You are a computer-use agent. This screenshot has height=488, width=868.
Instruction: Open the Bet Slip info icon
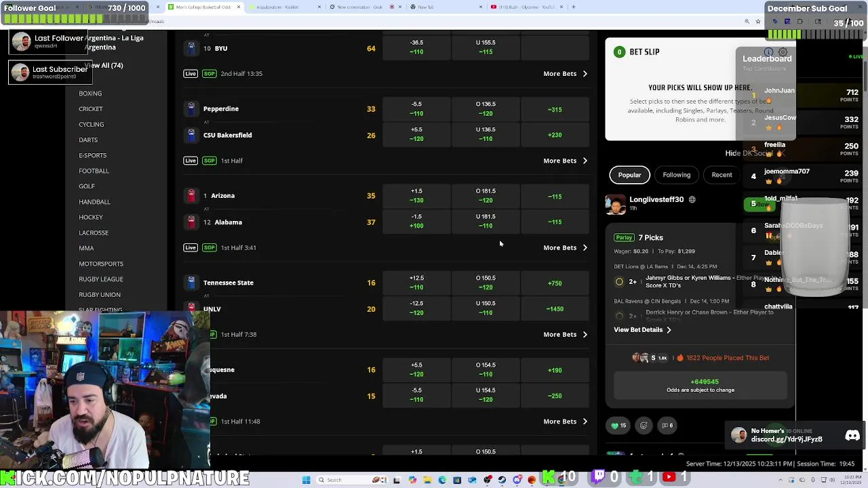pyautogui.click(x=768, y=52)
